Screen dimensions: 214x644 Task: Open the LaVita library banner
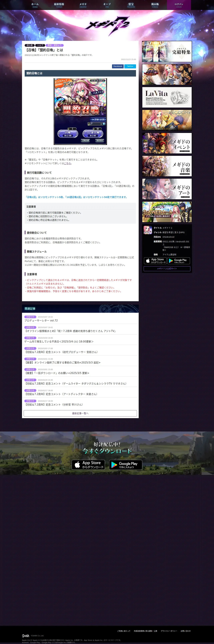167,97
